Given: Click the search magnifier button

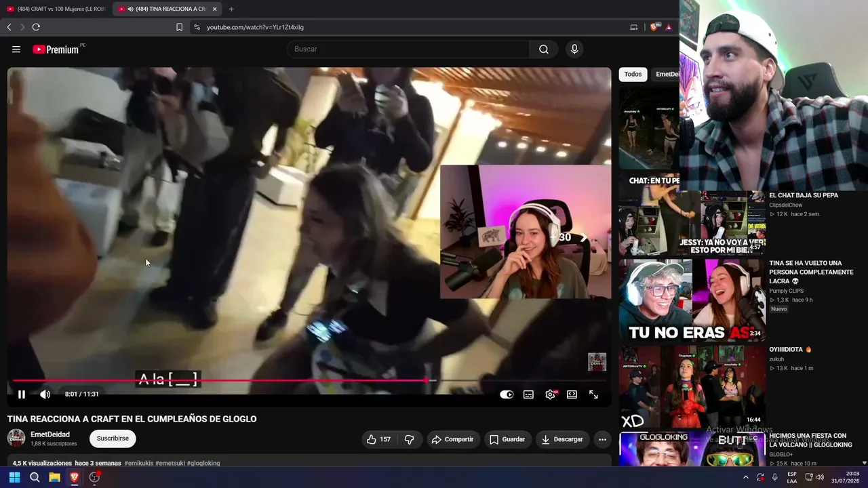Looking at the screenshot, I should pos(544,49).
